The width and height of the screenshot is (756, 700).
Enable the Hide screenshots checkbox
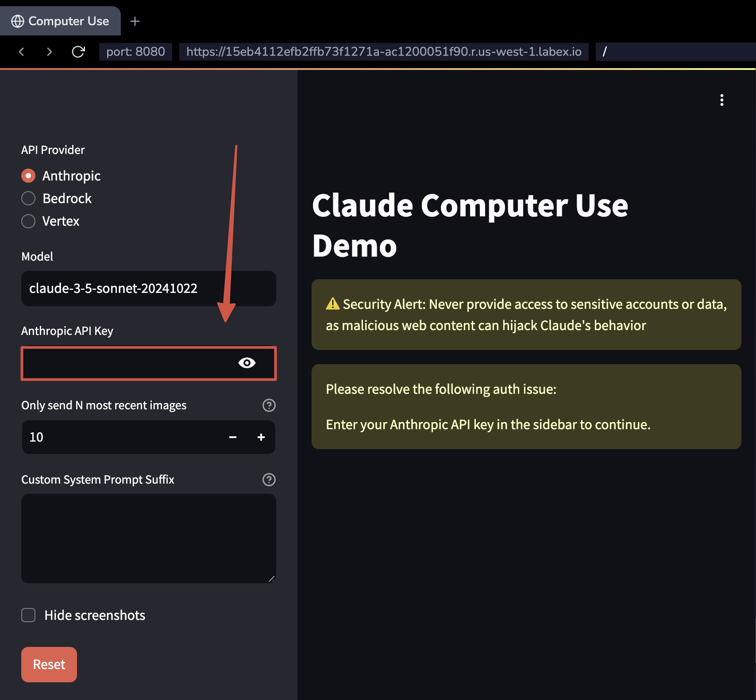coord(28,615)
